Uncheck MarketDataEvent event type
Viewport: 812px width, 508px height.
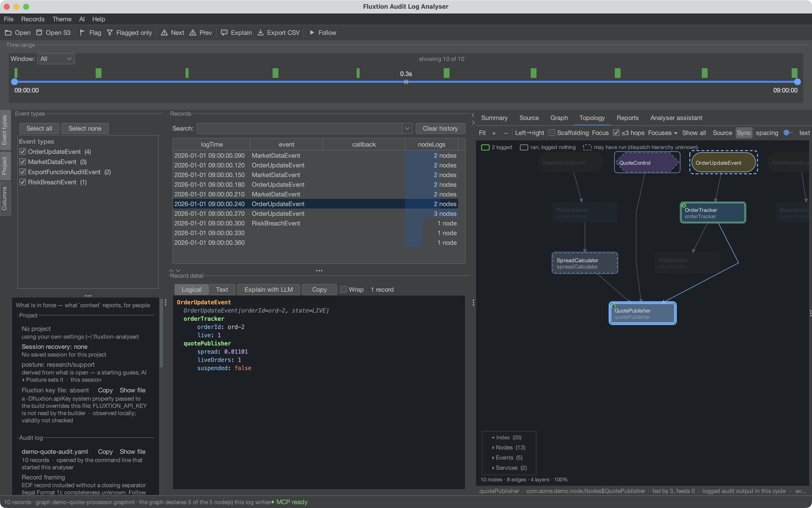(23, 162)
